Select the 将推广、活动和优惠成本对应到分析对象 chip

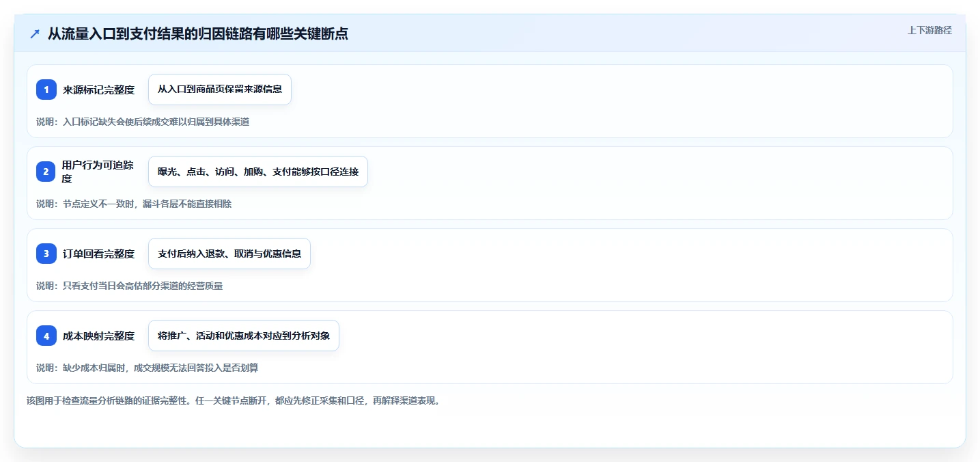244,336
